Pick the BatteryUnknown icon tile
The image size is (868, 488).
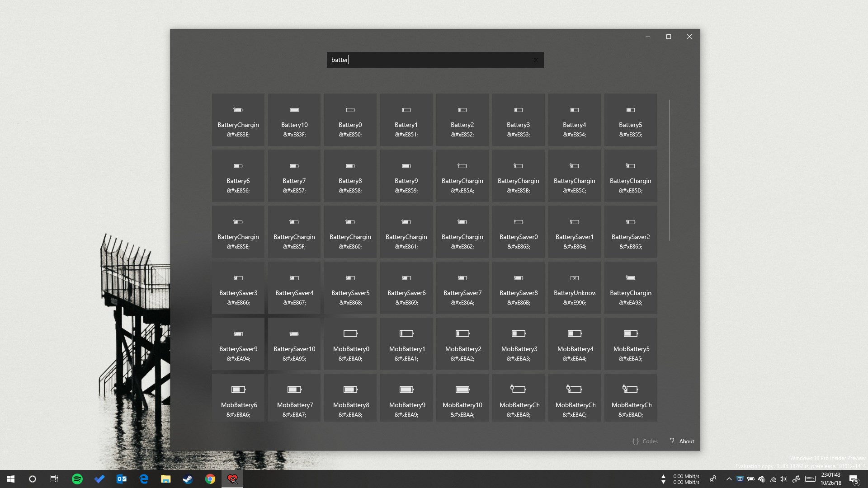click(x=574, y=288)
